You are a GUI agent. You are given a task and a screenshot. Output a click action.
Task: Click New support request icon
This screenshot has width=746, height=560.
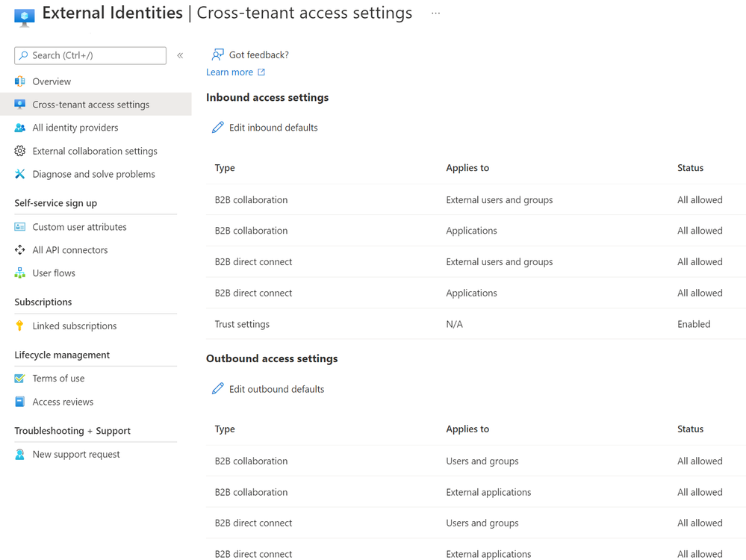coord(20,455)
